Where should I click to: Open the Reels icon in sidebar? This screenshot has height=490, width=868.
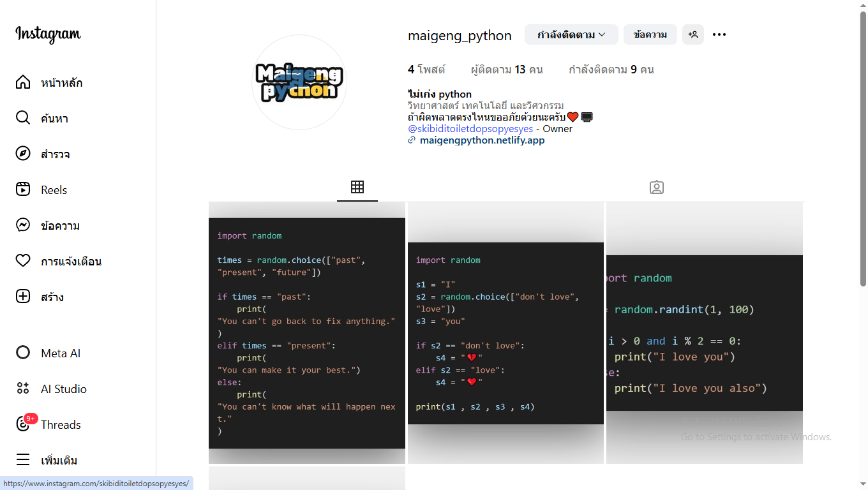tap(23, 189)
